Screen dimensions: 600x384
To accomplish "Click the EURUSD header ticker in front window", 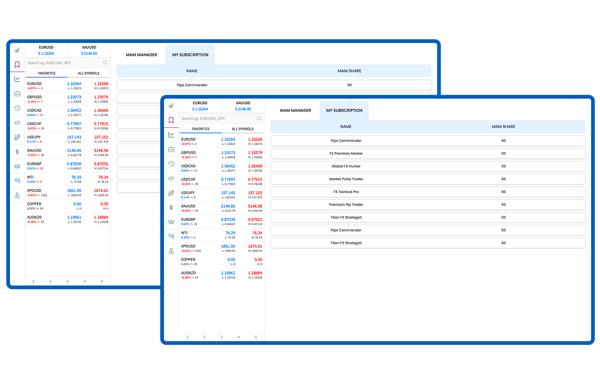I will tap(200, 106).
